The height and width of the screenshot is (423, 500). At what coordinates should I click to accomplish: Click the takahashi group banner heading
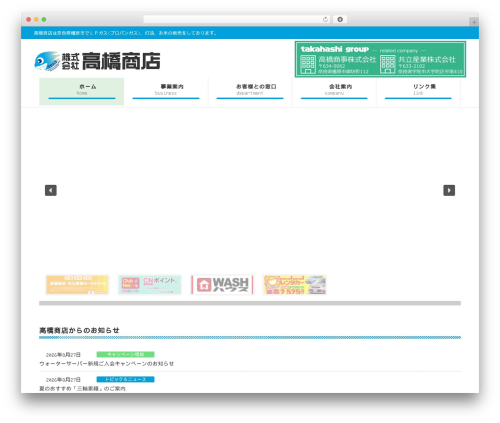[335, 49]
